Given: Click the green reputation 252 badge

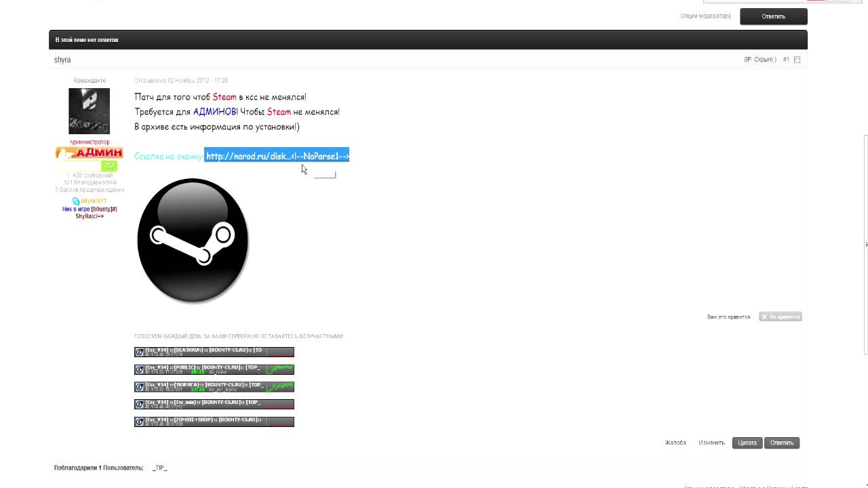Looking at the screenshot, I should tap(109, 165).
